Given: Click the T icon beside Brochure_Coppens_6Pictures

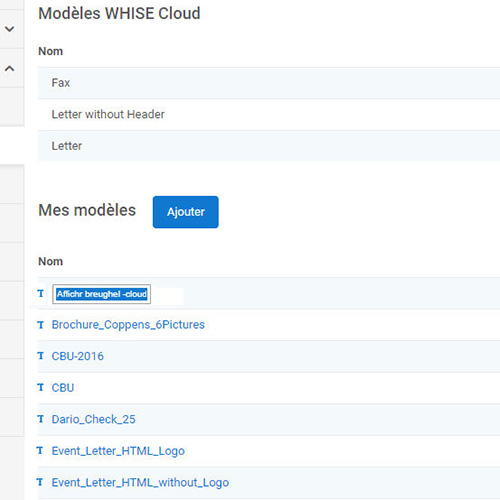Looking at the screenshot, I should [41, 325].
